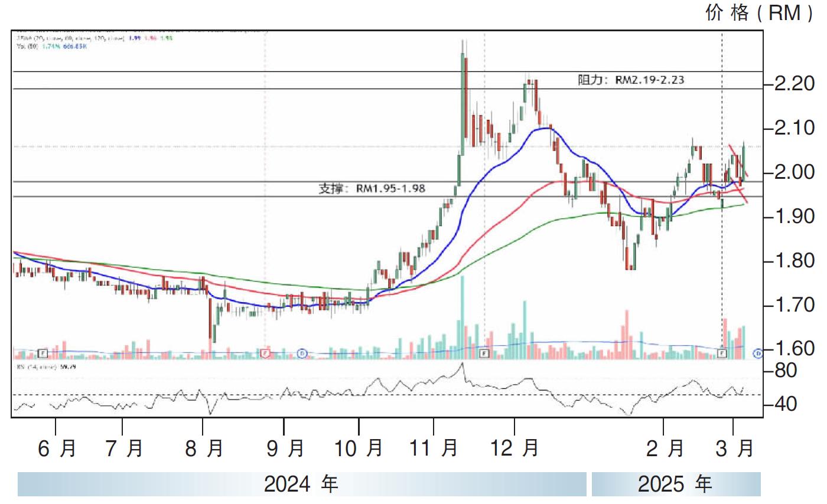Click the earnings marker in late November
This screenshot has height=504, width=827.
(x=484, y=353)
